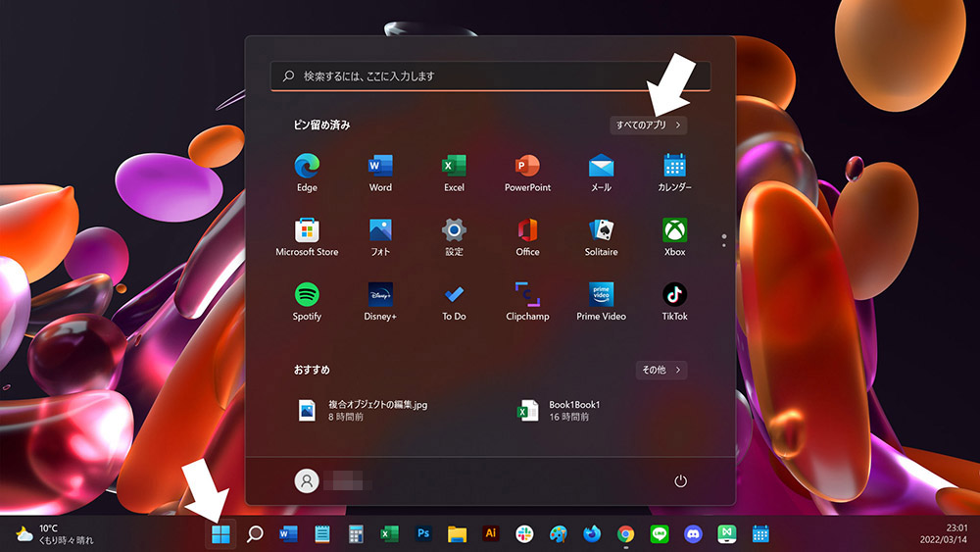Screen dimensions: 980x552
Task: Launch Slack from the taskbar
Action: (524, 534)
